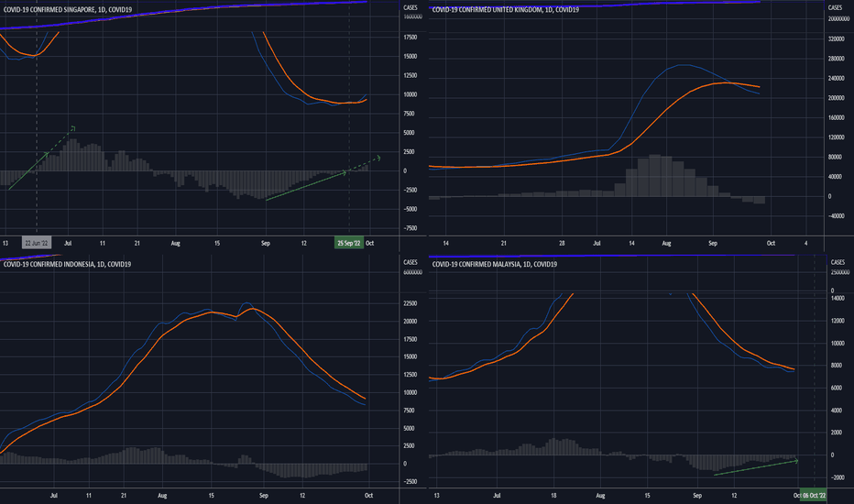Select the solid green trend arrow near Sep in Singapore chart

pyautogui.click(x=305, y=186)
